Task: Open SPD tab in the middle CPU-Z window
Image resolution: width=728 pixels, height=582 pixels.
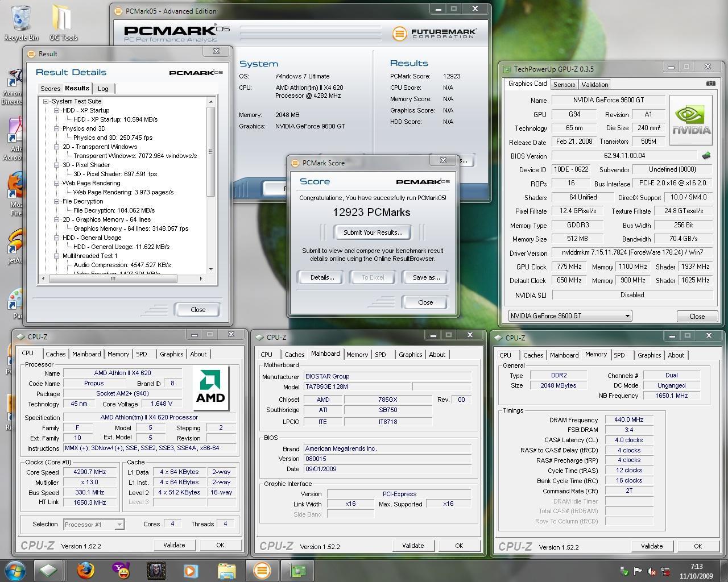Action: 380,355
